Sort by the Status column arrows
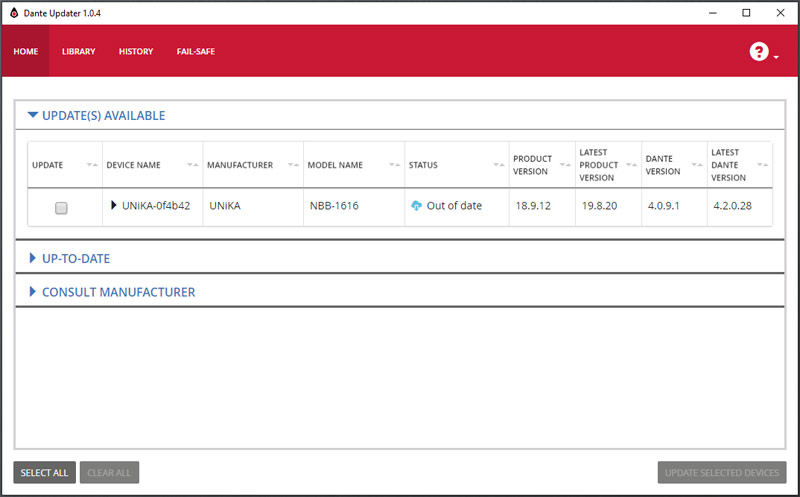This screenshot has height=497, width=800. tap(498, 165)
